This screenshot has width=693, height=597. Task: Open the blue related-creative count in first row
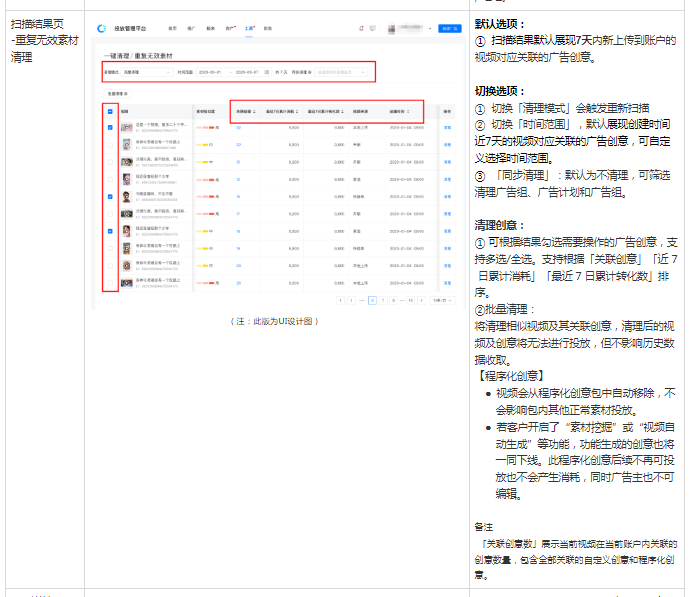[239, 127]
